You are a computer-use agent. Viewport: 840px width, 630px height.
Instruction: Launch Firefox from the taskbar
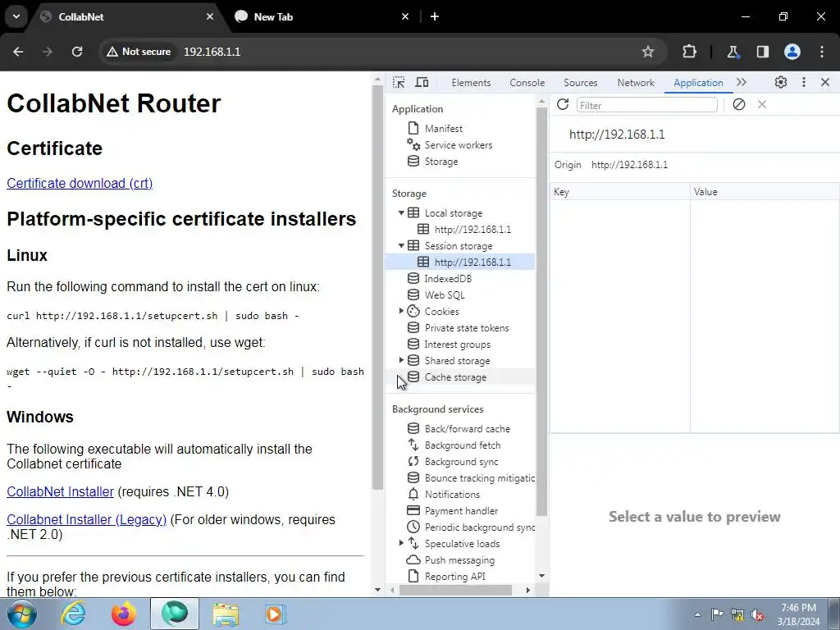pyautogui.click(x=123, y=614)
